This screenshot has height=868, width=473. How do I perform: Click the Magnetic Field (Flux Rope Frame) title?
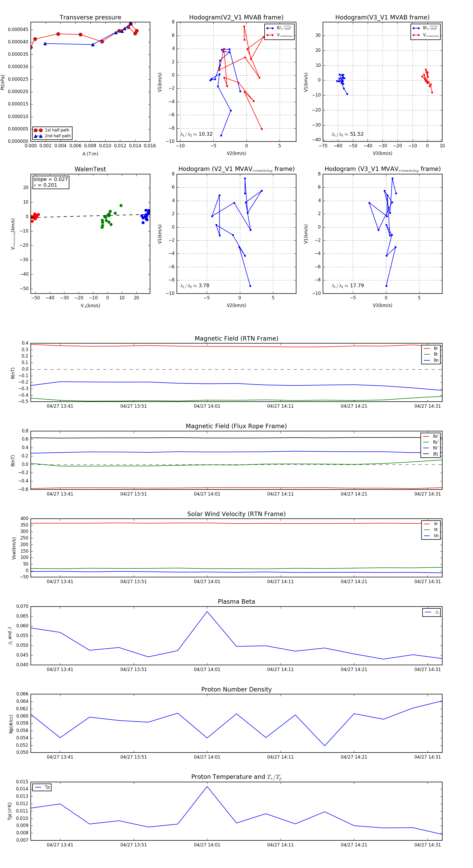point(236,426)
